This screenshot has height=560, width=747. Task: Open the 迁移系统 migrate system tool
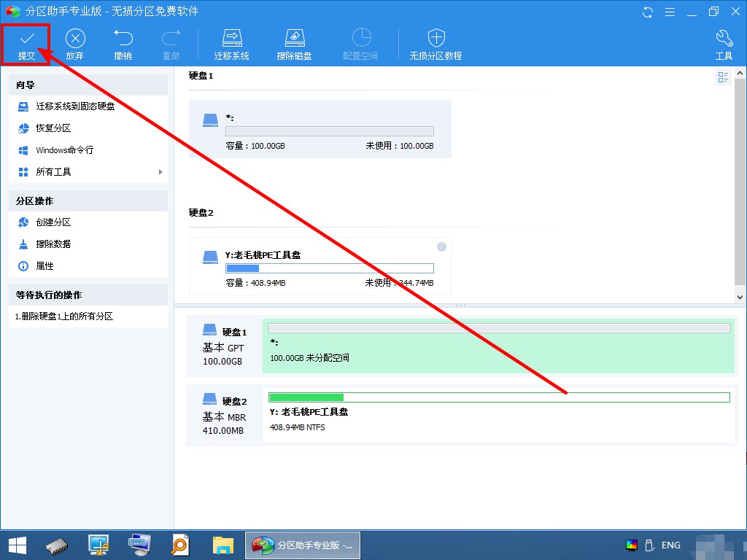pyautogui.click(x=231, y=44)
